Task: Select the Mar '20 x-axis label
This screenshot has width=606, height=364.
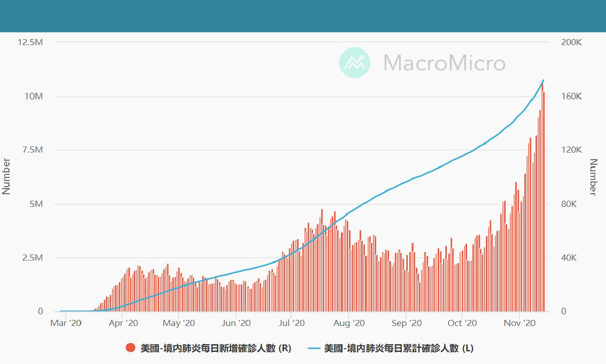Action: 66,323
